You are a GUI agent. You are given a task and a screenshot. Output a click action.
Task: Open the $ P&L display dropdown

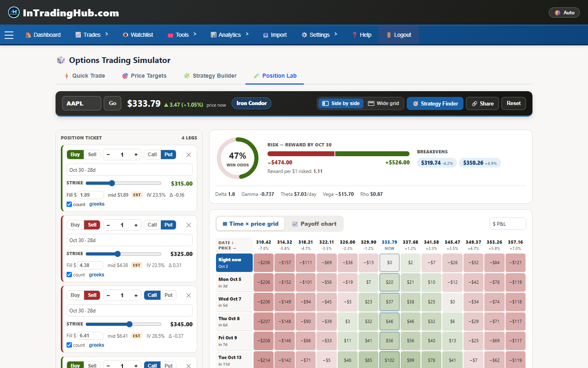(508, 224)
